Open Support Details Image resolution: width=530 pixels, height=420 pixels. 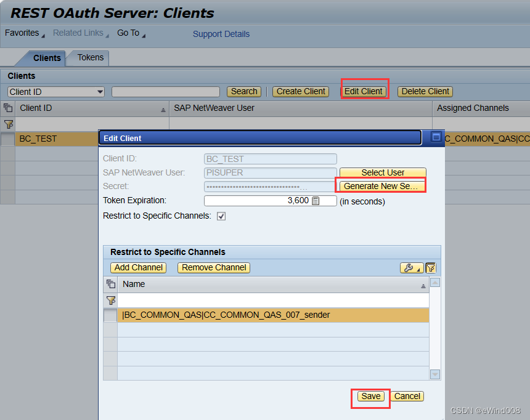(x=221, y=34)
